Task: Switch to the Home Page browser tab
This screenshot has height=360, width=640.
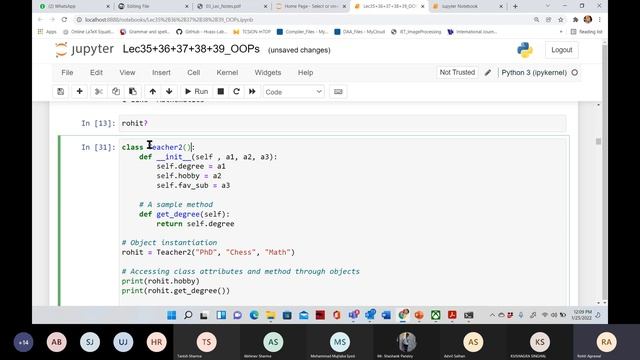Action: pyautogui.click(x=310, y=6)
